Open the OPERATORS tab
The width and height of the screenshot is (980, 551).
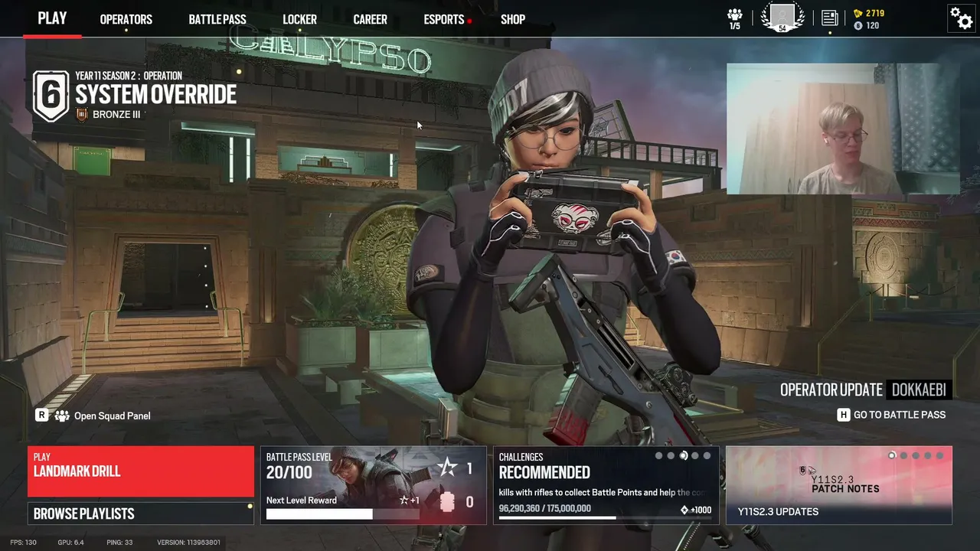(126, 20)
